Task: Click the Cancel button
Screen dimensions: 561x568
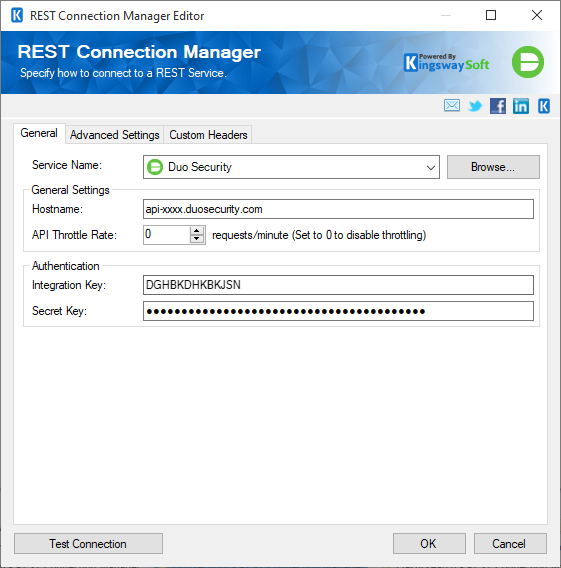Action: [510, 543]
